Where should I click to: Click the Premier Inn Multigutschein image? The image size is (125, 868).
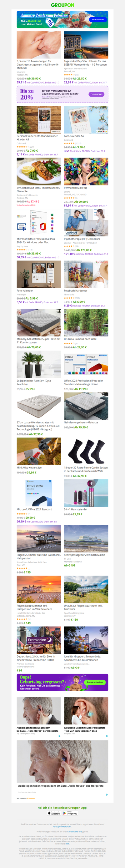pos(39,640)
